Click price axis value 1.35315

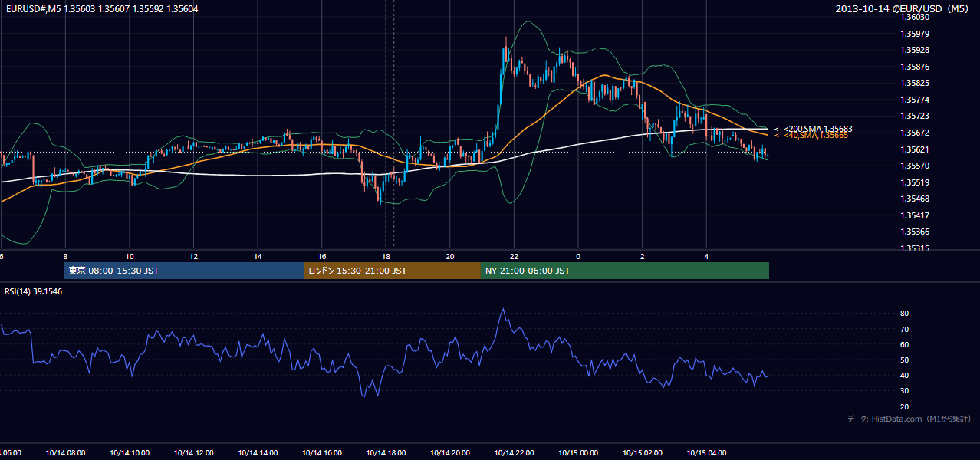[916, 248]
